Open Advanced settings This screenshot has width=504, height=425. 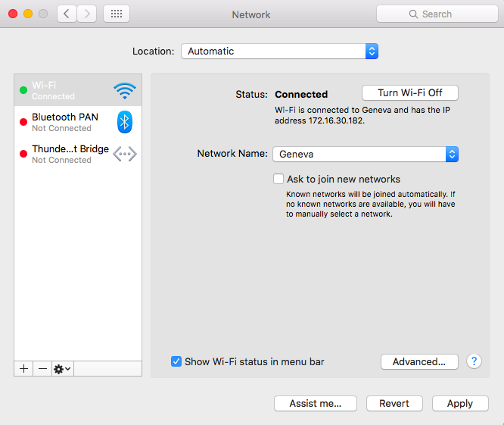tap(419, 361)
